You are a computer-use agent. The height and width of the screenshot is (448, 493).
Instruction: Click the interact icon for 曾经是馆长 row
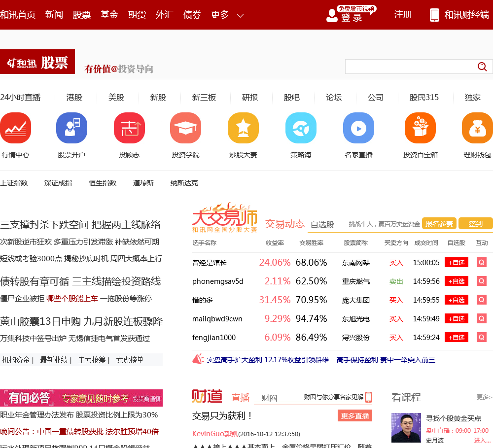point(481,262)
